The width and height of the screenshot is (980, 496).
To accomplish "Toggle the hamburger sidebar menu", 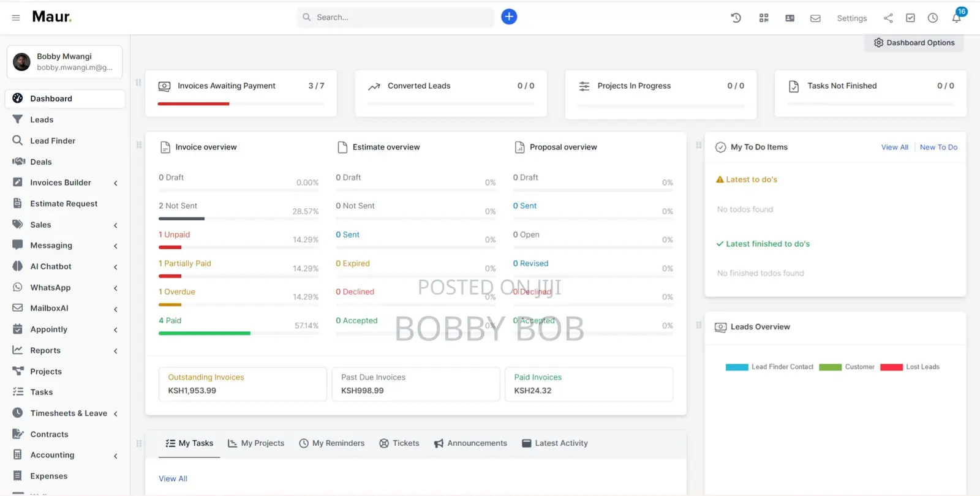I will click(x=16, y=18).
